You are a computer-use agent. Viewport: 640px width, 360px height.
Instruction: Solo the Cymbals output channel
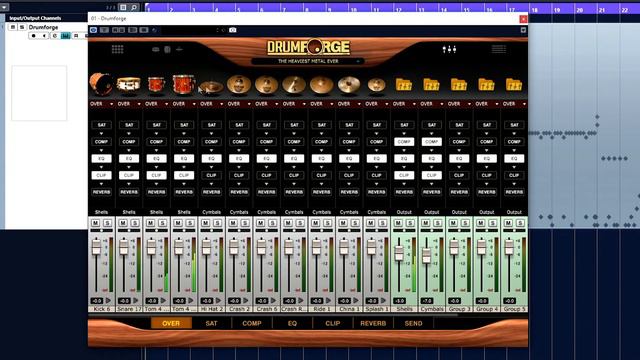pyautogui.click(x=438, y=223)
